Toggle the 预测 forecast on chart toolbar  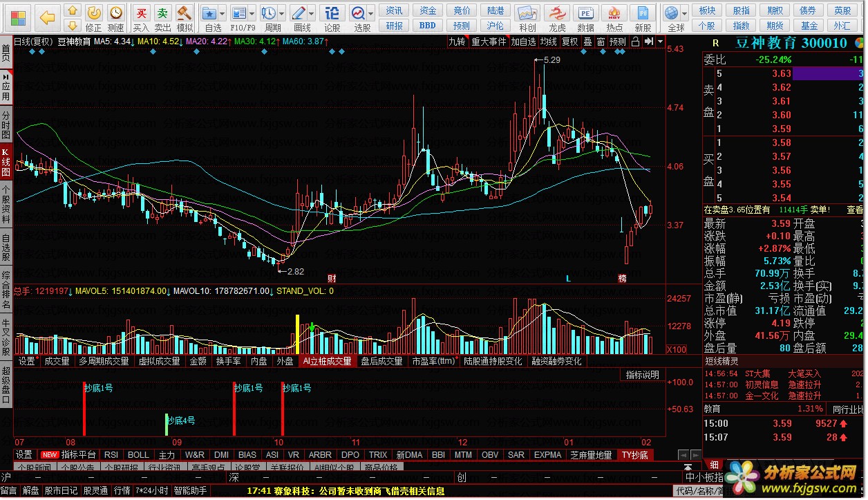[x=618, y=41]
